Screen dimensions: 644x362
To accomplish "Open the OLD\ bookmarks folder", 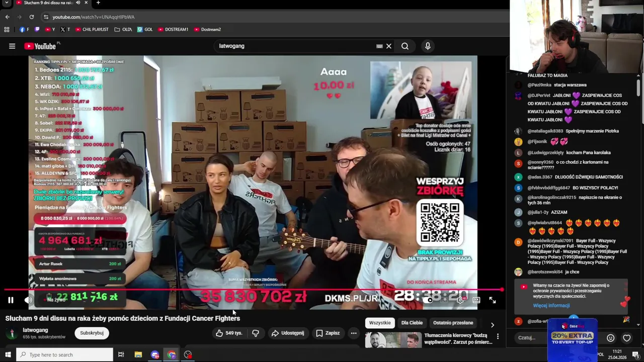I will [123, 29].
